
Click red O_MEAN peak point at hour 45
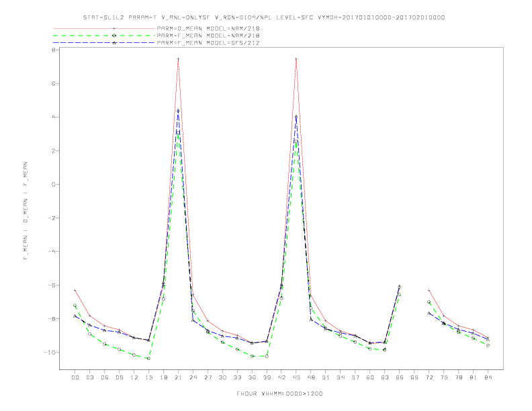point(296,59)
